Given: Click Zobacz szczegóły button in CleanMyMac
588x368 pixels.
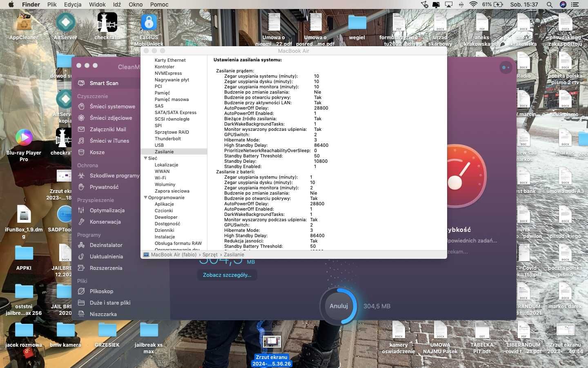Looking at the screenshot, I should pos(227,275).
